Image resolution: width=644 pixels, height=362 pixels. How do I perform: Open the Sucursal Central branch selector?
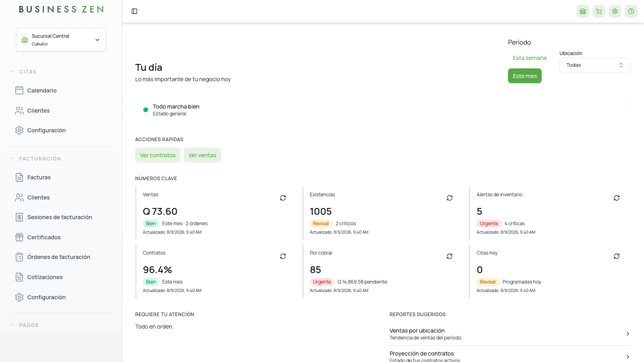point(61,39)
